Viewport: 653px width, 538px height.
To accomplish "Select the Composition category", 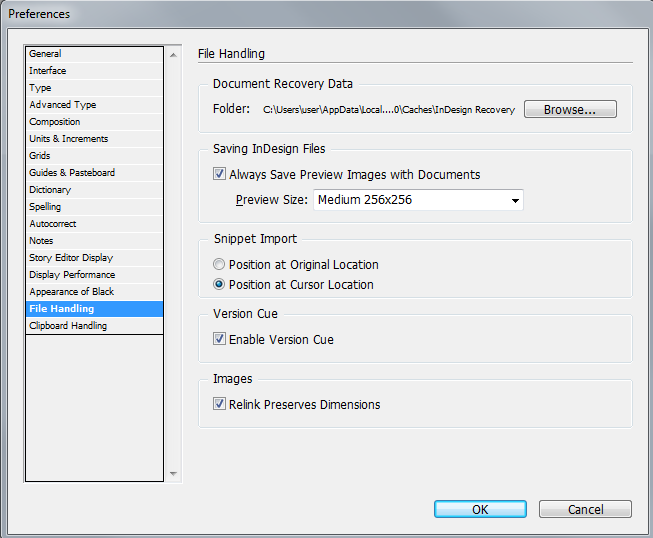I will (94, 122).
